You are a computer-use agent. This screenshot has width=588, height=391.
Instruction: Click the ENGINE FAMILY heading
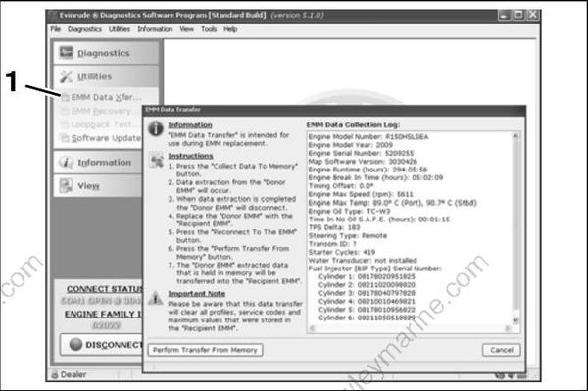click(104, 314)
